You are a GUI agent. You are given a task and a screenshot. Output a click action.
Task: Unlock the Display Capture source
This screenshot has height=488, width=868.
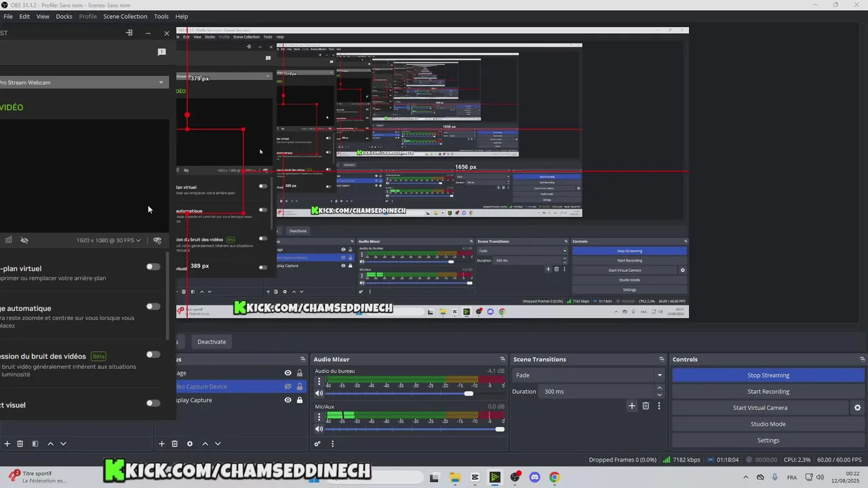click(x=299, y=400)
